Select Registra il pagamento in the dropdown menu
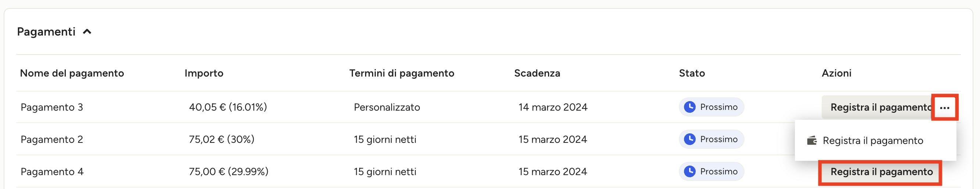Image resolution: width=980 pixels, height=189 pixels. tap(872, 140)
